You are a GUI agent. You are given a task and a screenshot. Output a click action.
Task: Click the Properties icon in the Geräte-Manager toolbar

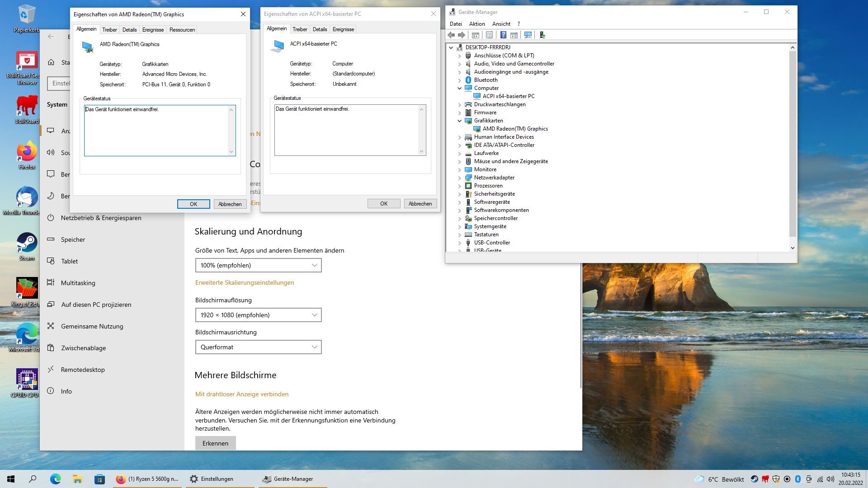[489, 35]
